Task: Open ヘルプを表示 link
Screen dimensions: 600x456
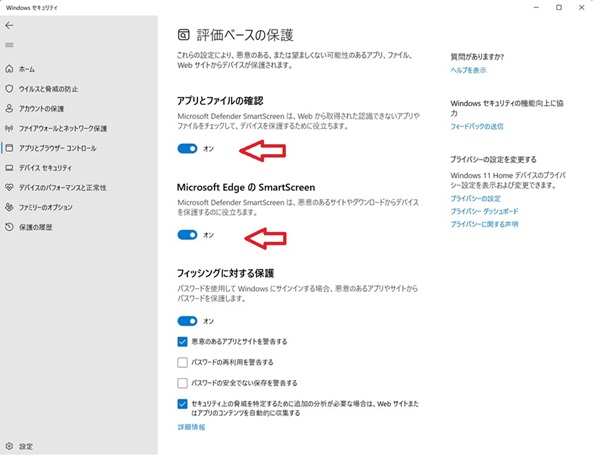Action: [468, 70]
